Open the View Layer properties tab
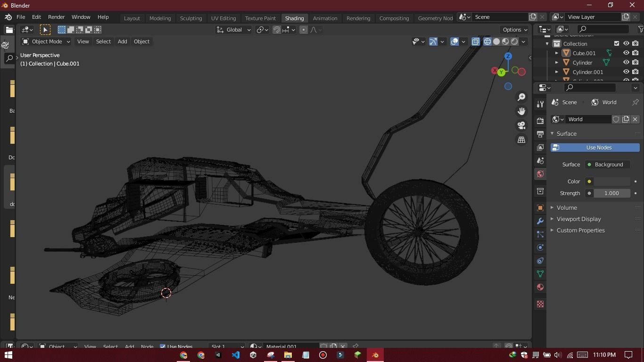644x362 pixels. pyautogui.click(x=540, y=148)
